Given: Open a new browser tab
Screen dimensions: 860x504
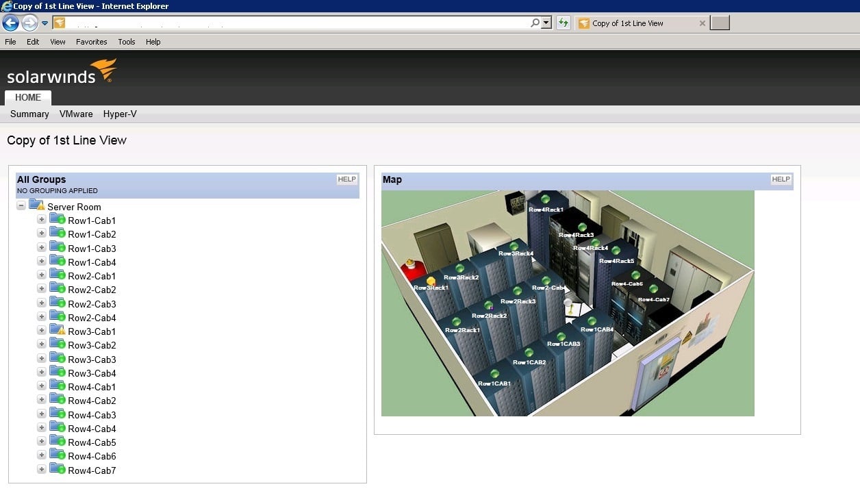Looking at the screenshot, I should click(720, 23).
